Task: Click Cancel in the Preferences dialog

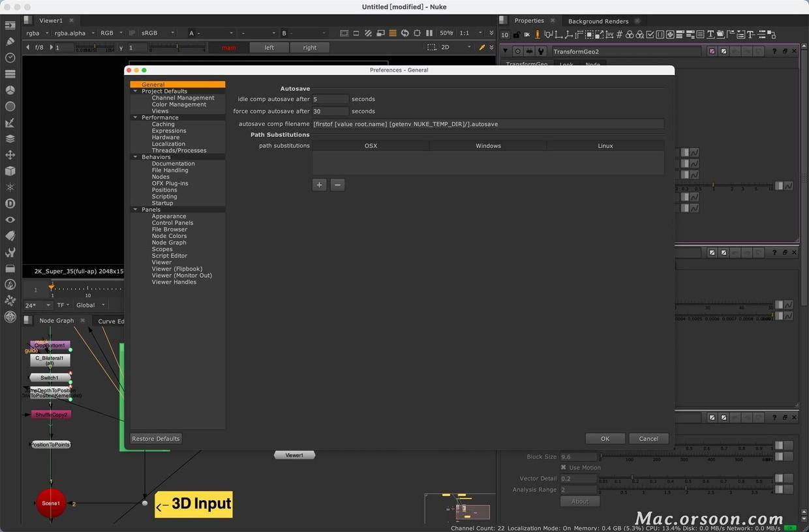Action: coord(649,439)
